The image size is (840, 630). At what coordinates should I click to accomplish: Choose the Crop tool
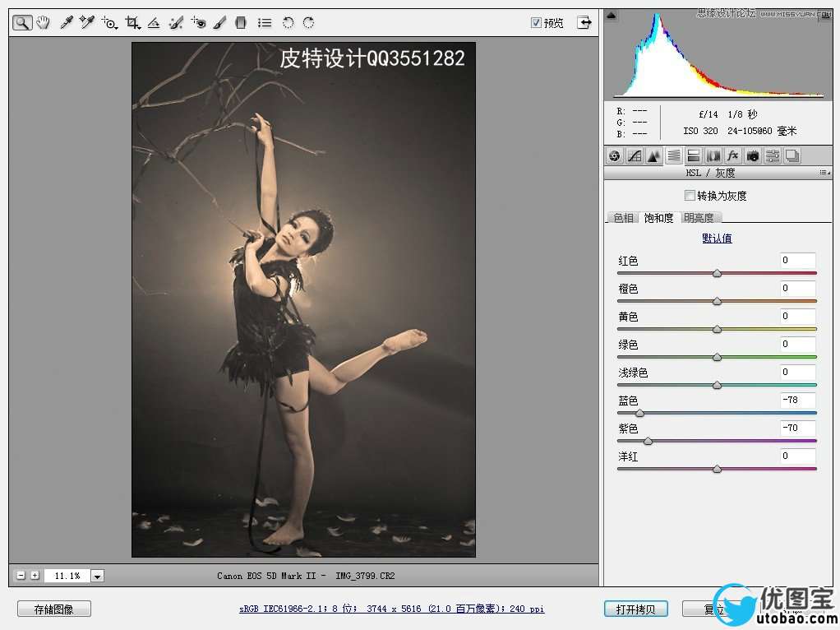pos(132,23)
